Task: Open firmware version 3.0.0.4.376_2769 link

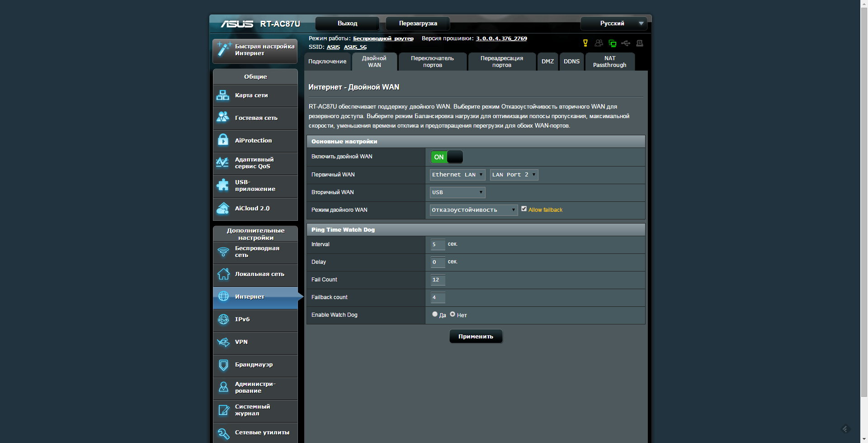Action: pos(501,38)
